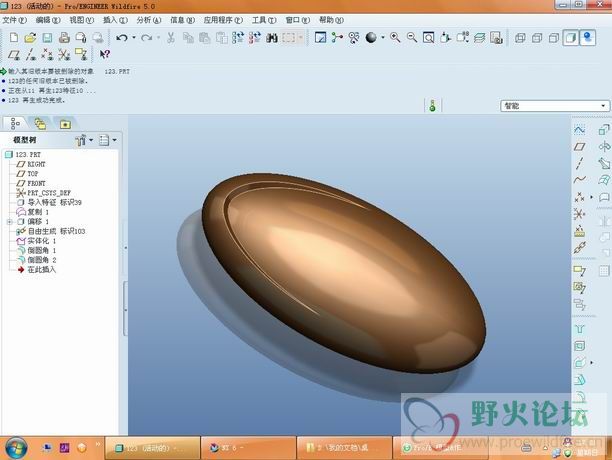This screenshot has height=460, width=612.
Task: Open the Redo history dropdown arrow
Action: click(158, 37)
